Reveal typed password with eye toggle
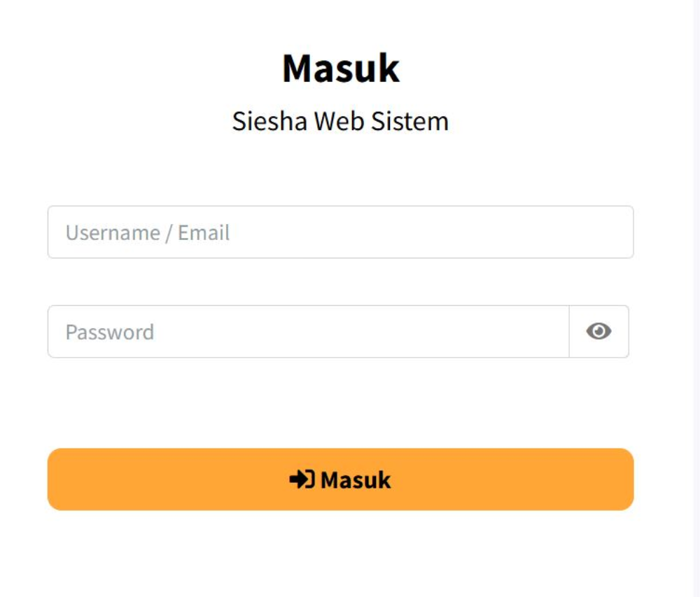700x597 pixels. pyautogui.click(x=598, y=332)
